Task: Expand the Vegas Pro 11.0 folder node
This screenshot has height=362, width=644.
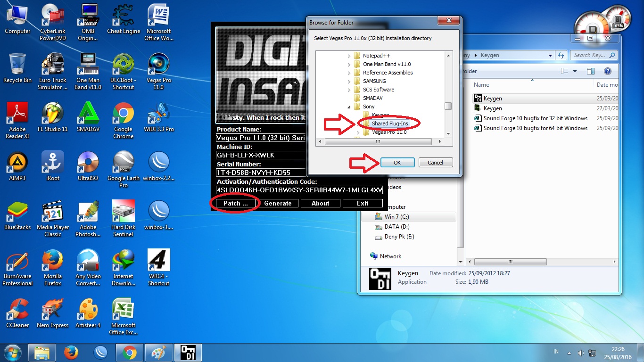Action: 358,132
